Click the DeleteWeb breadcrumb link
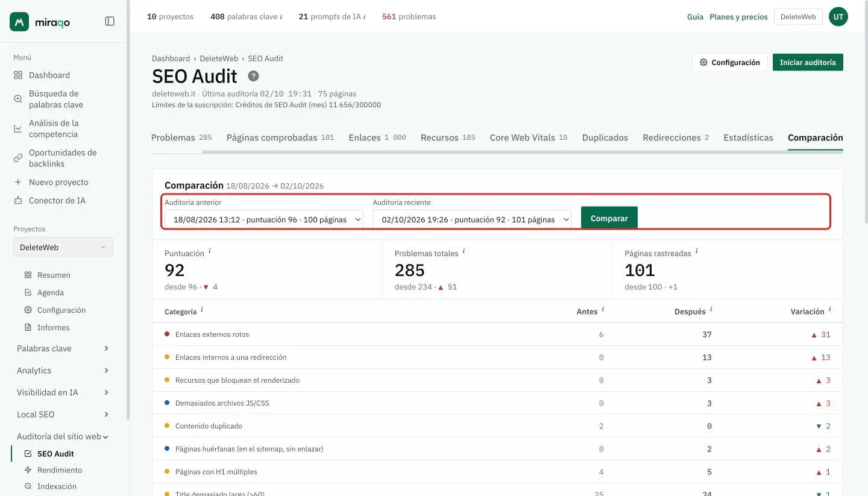 pyautogui.click(x=219, y=58)
